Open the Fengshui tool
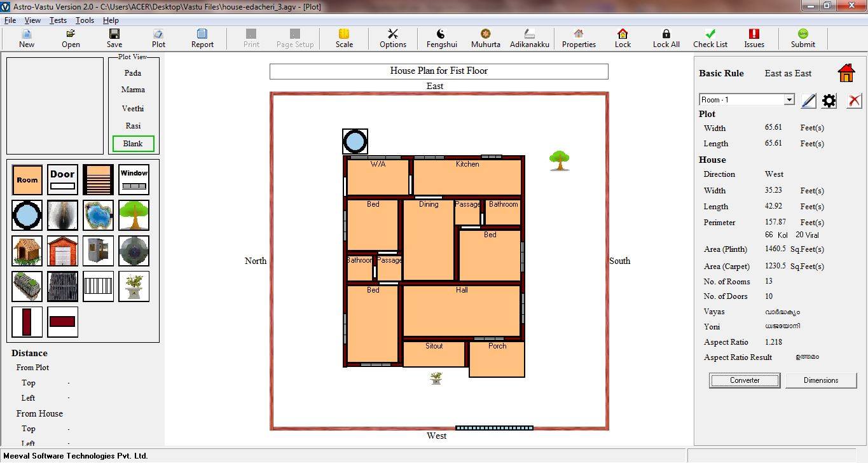Screen dimensions: 868x463 [441, 38]
